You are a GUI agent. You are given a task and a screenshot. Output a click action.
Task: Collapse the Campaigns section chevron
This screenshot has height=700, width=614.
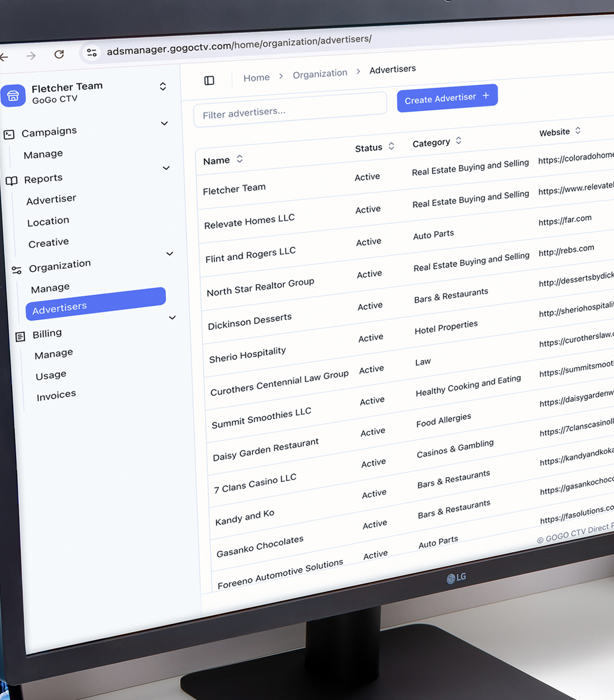(x=164, y=123)
